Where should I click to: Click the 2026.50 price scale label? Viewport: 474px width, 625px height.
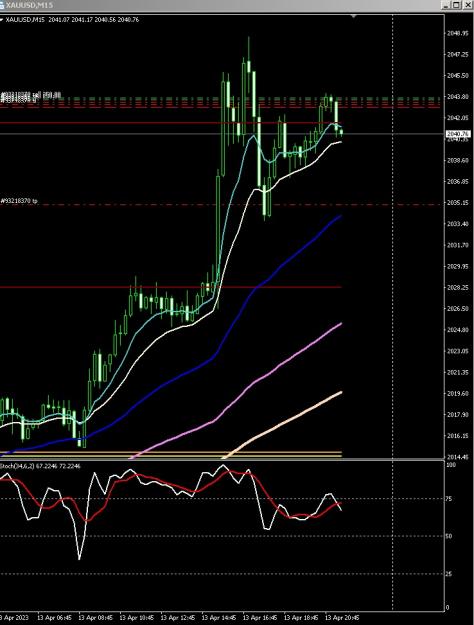pyautogui.click(x=457, y=309)
